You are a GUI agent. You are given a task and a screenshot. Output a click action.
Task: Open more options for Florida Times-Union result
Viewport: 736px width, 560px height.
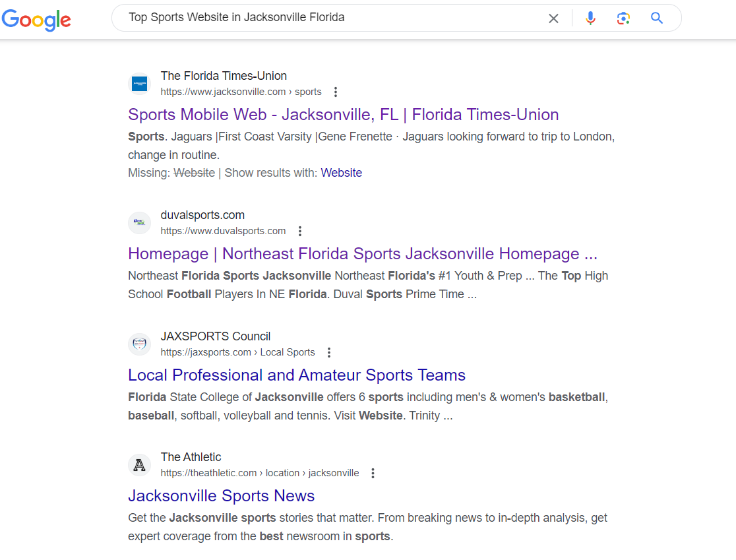336,92
